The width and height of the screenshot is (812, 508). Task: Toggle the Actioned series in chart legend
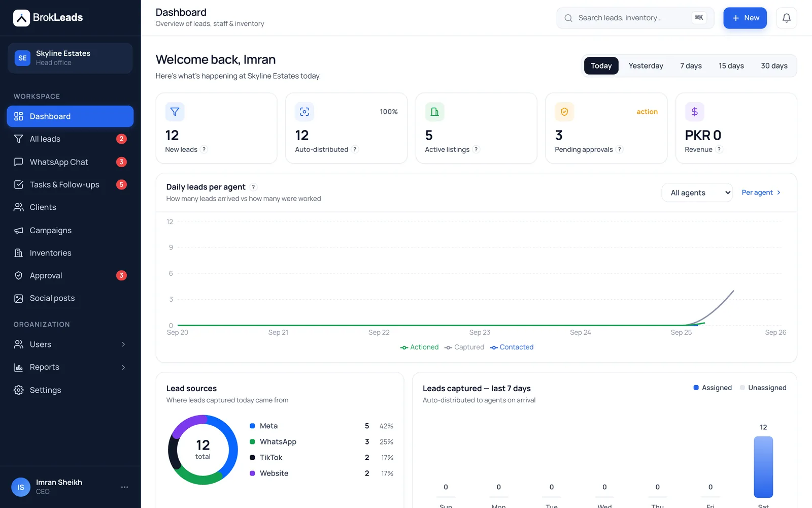click(x=419, y=347)
